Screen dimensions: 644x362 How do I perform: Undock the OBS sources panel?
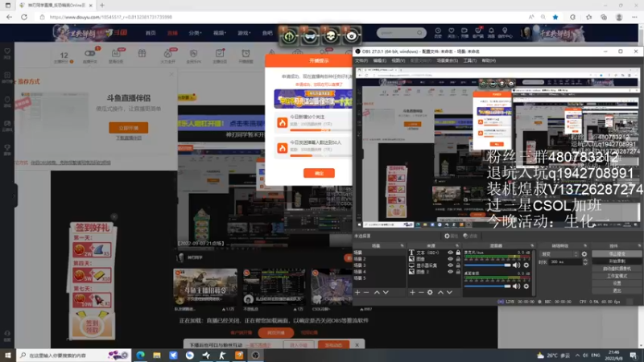457,246
